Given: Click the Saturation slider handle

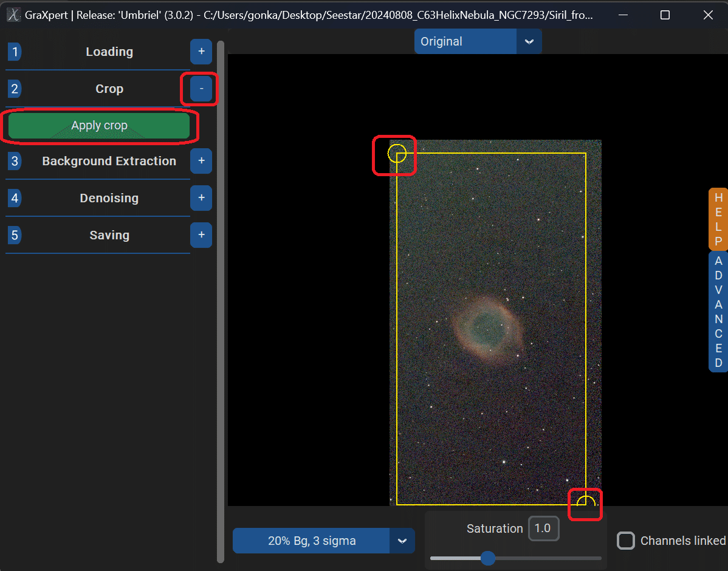Looking at the screenshot, I should pyautogui.click(x=487, y=558).
